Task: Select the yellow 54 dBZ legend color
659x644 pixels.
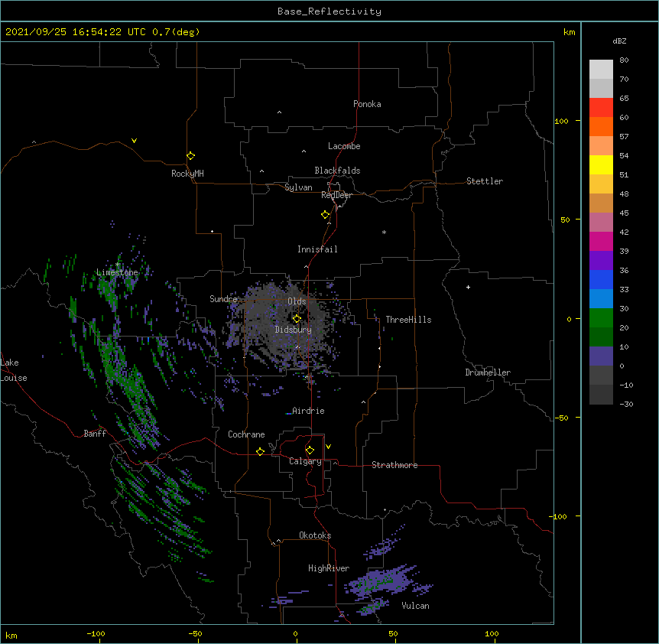Action: click(601, 164)
